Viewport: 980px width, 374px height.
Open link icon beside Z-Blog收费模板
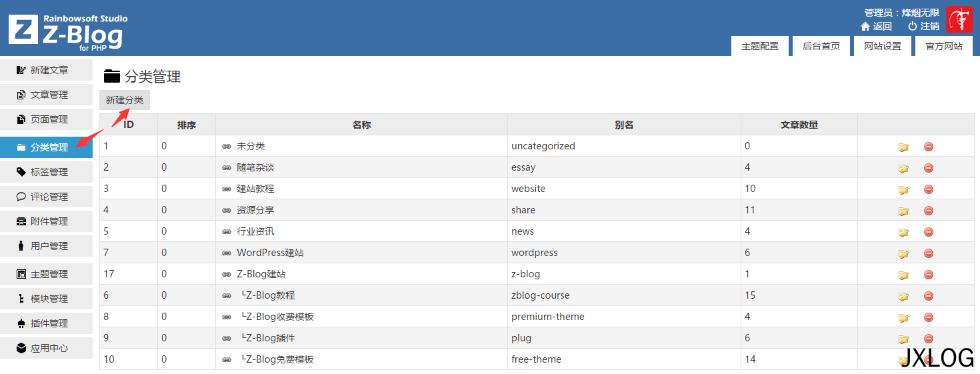coord(227,317)
